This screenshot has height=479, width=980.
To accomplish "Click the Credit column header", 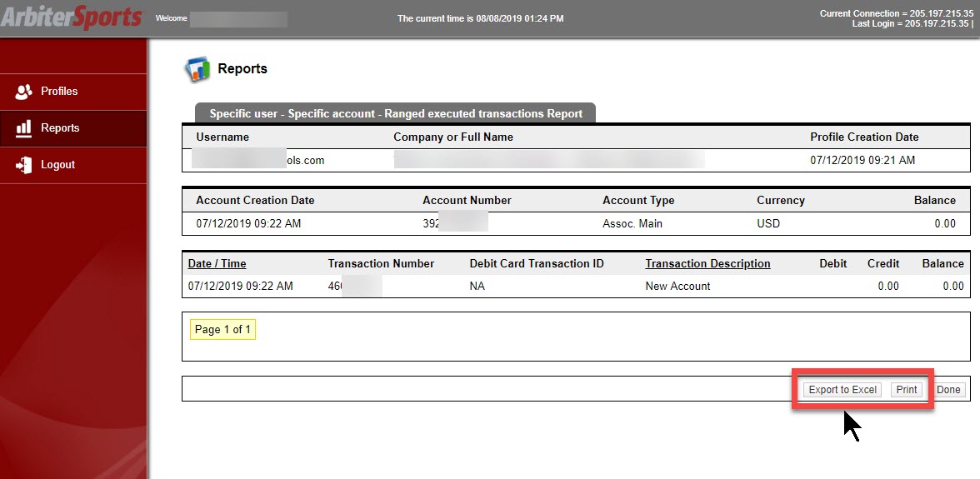I will [x=883, y=263].
